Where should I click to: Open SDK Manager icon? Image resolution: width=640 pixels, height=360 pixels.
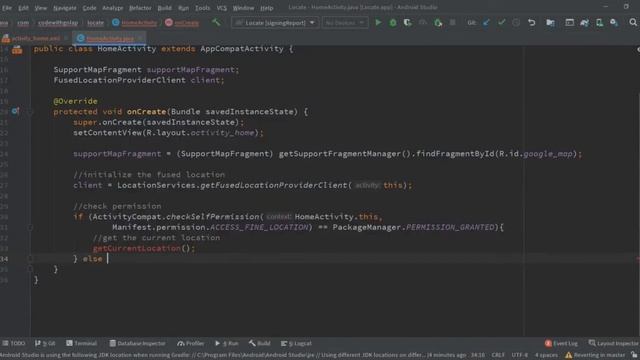[x=614, y=22]
